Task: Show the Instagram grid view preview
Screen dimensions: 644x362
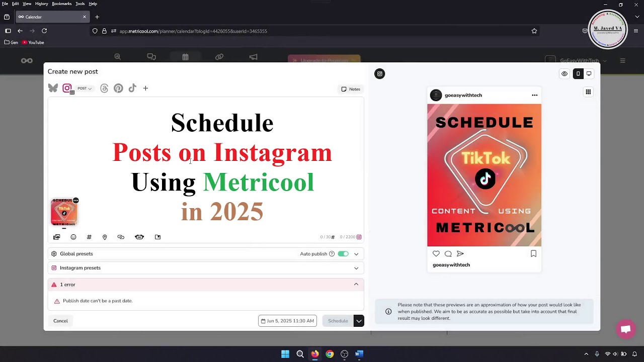Action: tap(588, 92)
